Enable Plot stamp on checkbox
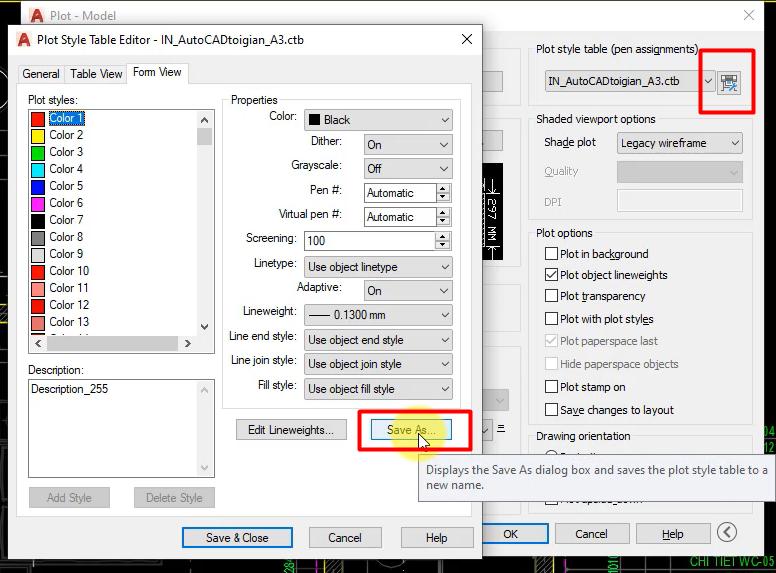Screen dimensions: 776x573 (551, 386)
